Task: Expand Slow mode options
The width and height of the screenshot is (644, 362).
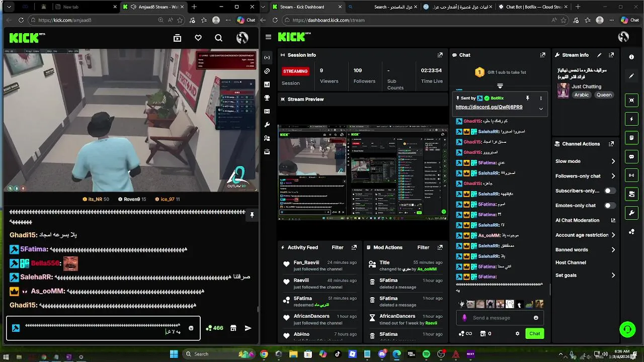Action: 613,161
